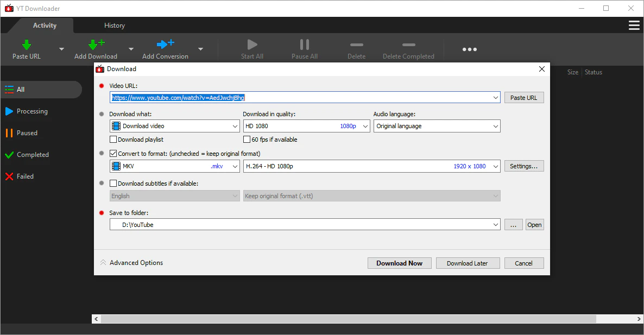Click the Add Download toolbar icon
The height and width of the screenshot is (335, 644).
click(96, 45)
